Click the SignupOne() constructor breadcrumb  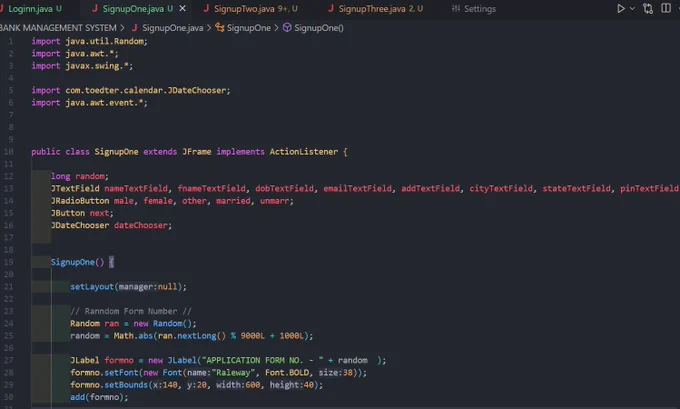(x=319, y=28)
